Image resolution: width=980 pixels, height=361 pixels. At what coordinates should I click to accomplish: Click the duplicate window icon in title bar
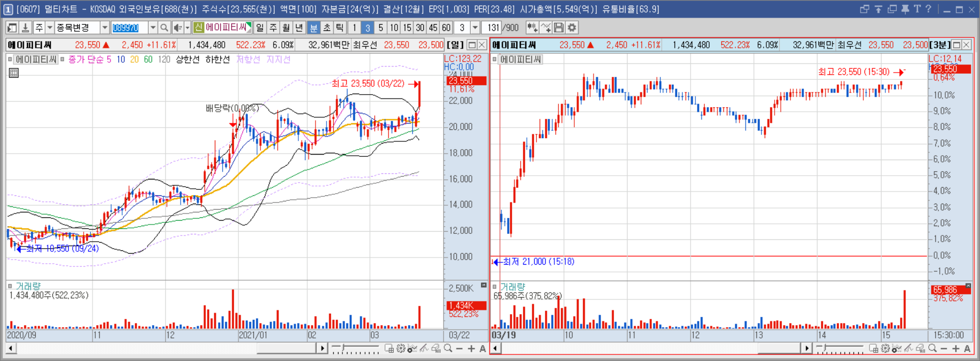[x=892, y=9]
